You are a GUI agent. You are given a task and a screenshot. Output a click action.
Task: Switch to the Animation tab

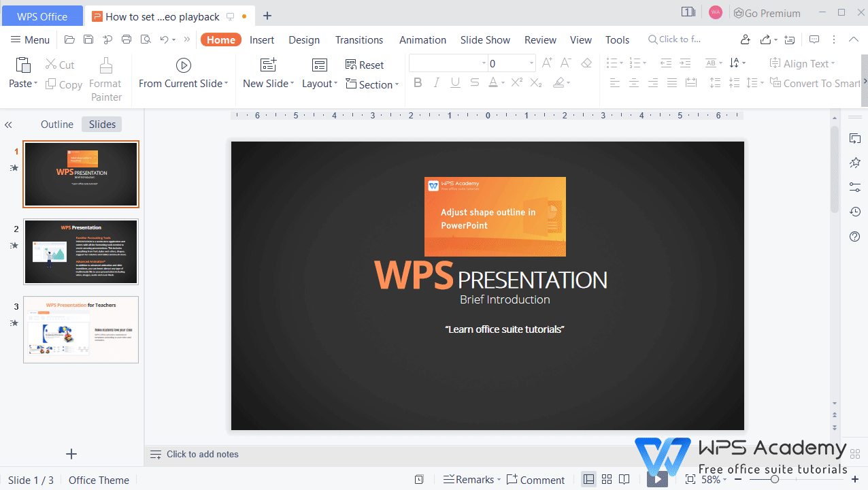(422, 39)
